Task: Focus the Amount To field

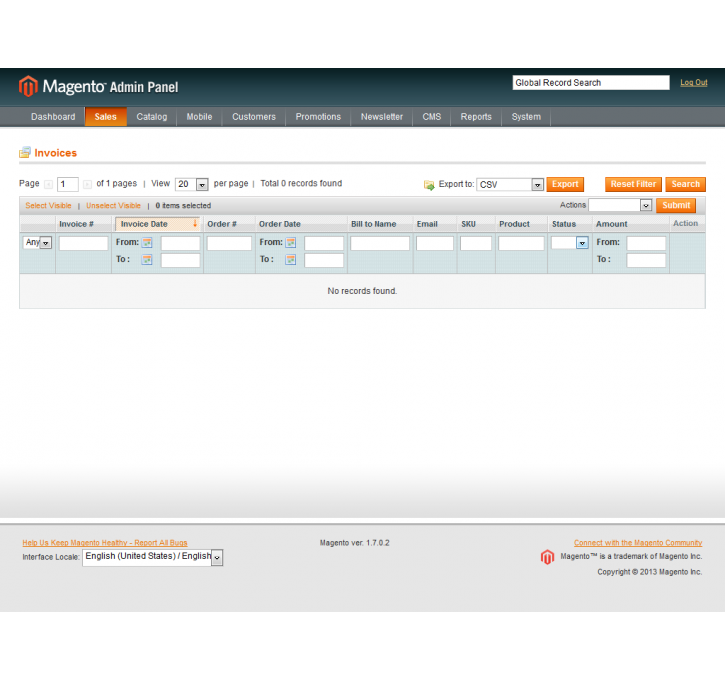Action: coord(646,260)
